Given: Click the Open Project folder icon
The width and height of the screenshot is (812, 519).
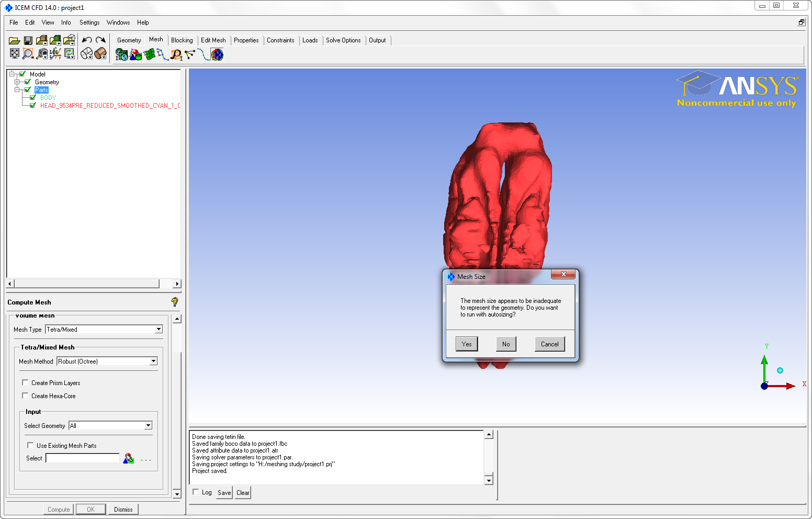Looking at the screenshot, I should point(14,40).
